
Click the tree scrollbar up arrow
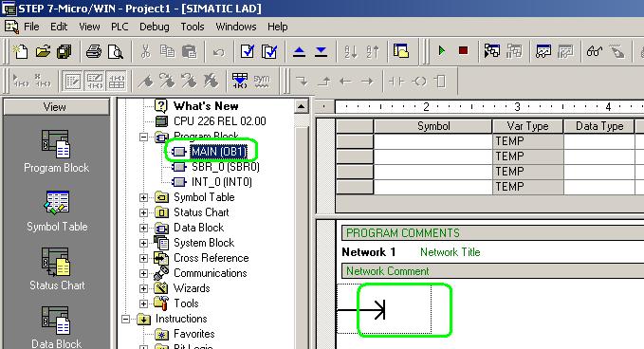pyautogui.click(x=301, y=107)
